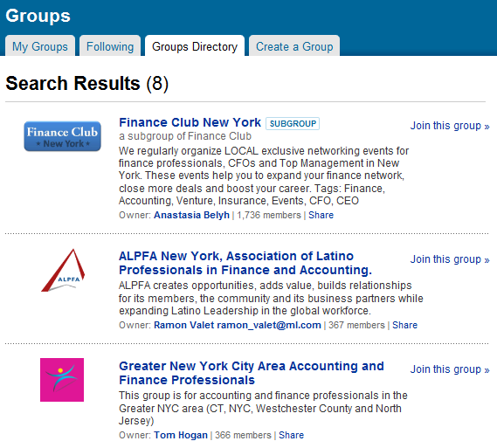Image resolution: width=497 pixels, height=448 pixels.
Task: Open the pink Greater New York group logo
Action: point(62,380)
